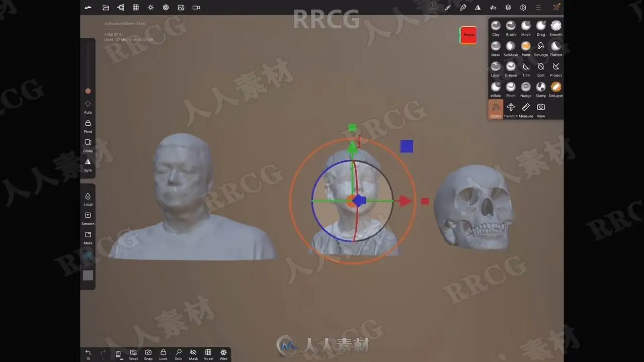
Task: Select the Nudge tool
Action: click(x=526, y=89)
